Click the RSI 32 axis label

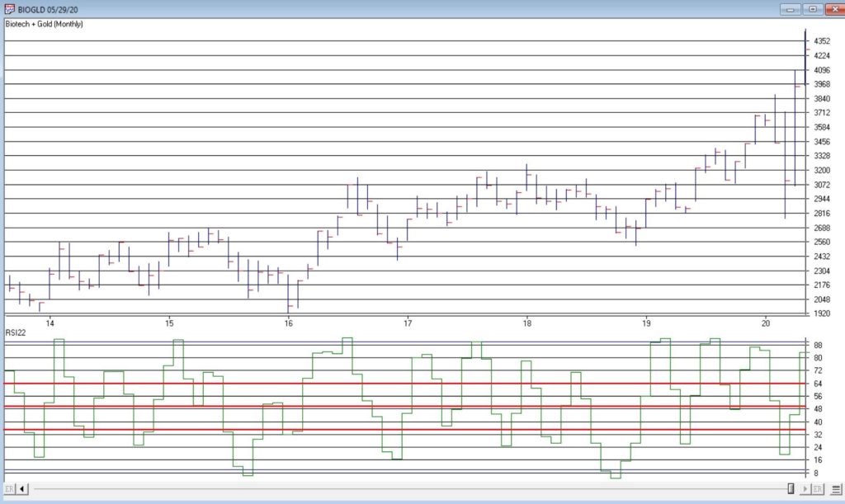[x=818, y=435]
